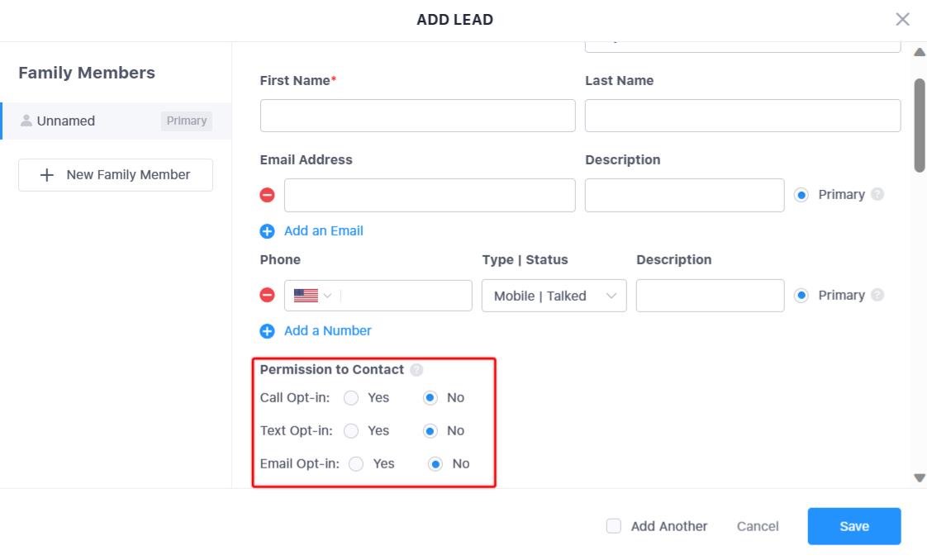Screen dimensions: 927x560
Task: Remove the email address row
Action: click(x=267, y=195)
